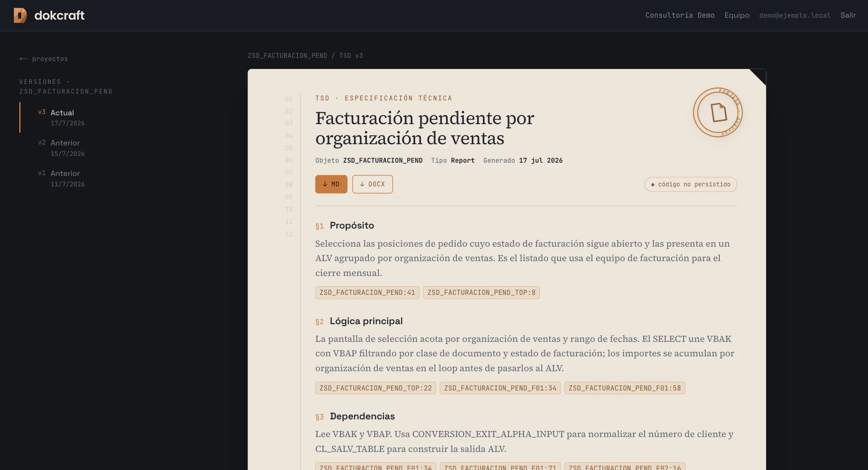Image resolution: width=868 pixels, height=470 pixels.
Task: Open reference ZSD_FACTURACION_PEND_TOP:8
Action: [x=481, y=292]
